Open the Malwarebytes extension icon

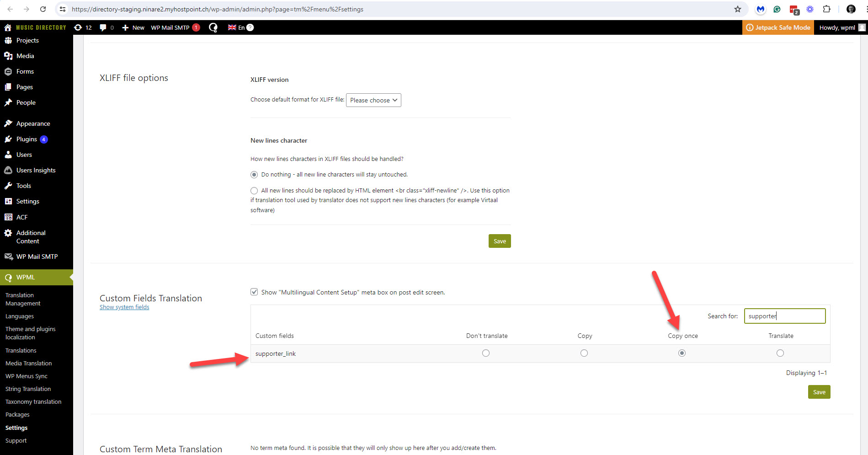(x=761, y=9)
